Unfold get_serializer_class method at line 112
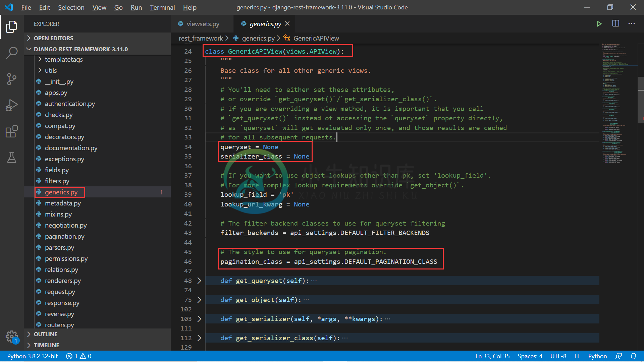Viewport: 644px width, 362px height. point(199,338)
